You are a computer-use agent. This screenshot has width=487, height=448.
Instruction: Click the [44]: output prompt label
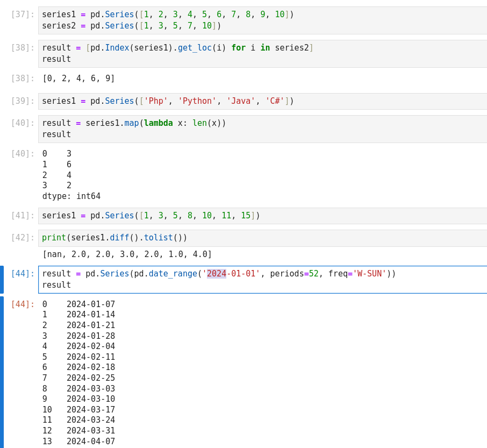(23, 304)
